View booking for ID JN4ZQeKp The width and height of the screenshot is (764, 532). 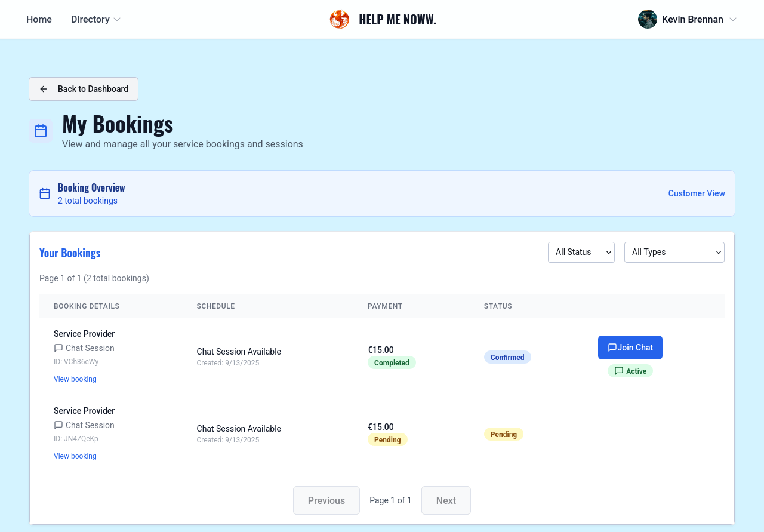tap(75, 456)
